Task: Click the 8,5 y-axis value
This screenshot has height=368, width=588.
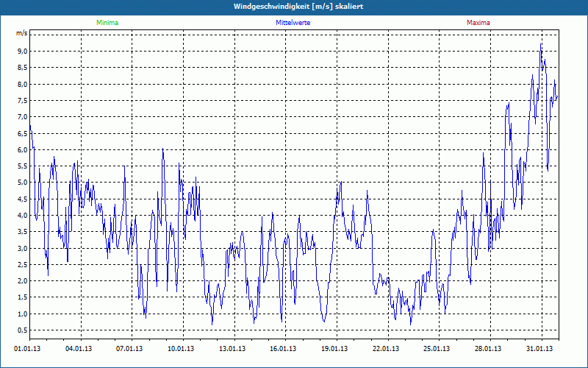Action: coord(23,68)
